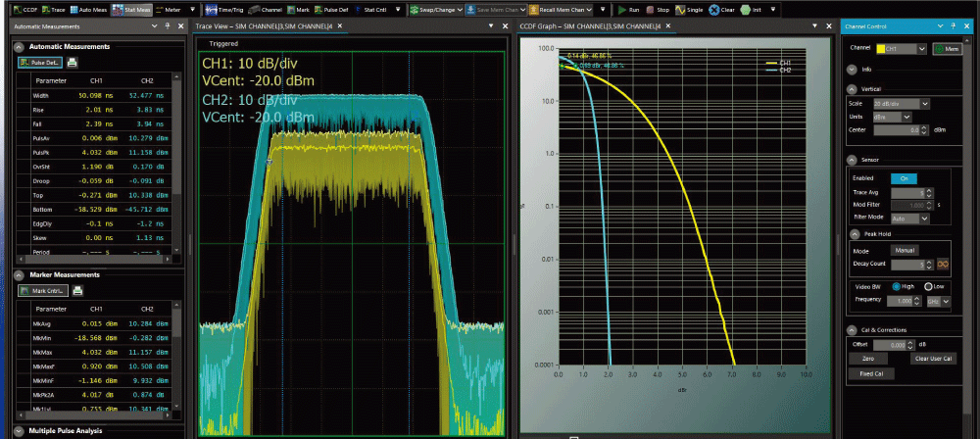This screenshot has height=439, width=980.
Task: Switch to the CCDF Graph tab
Action: [590, 25]
